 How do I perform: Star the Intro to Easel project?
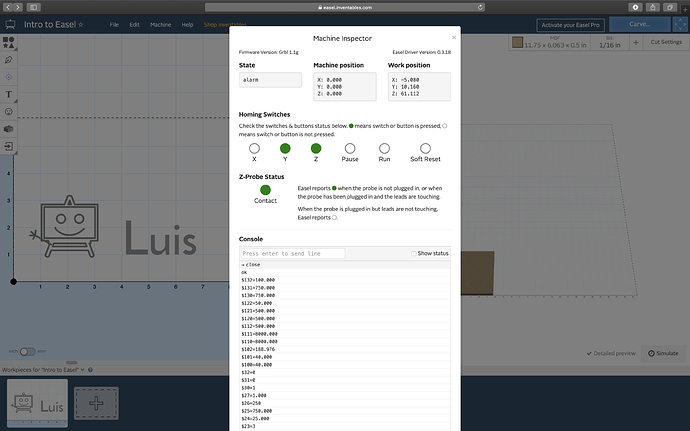click(x=81, y=25)
